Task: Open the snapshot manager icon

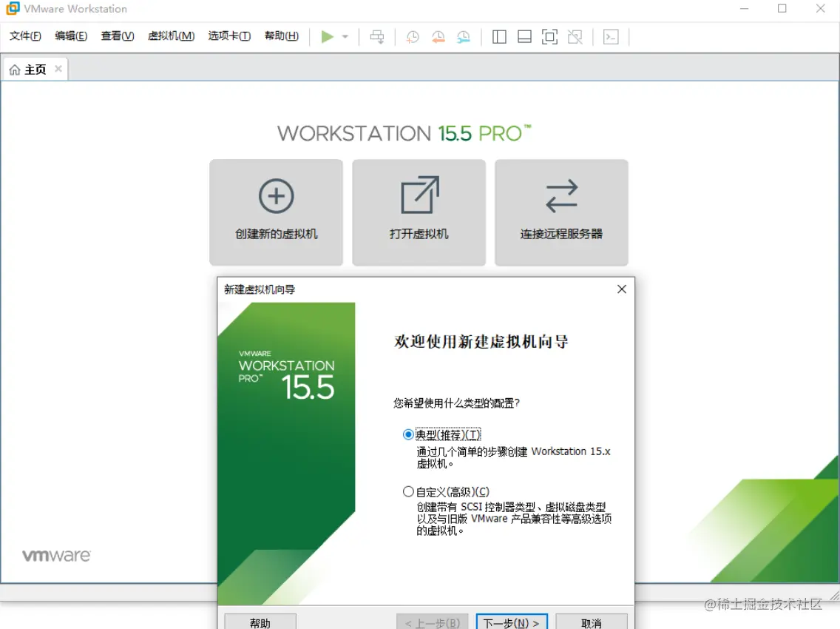Action: (x=464, y=37)
